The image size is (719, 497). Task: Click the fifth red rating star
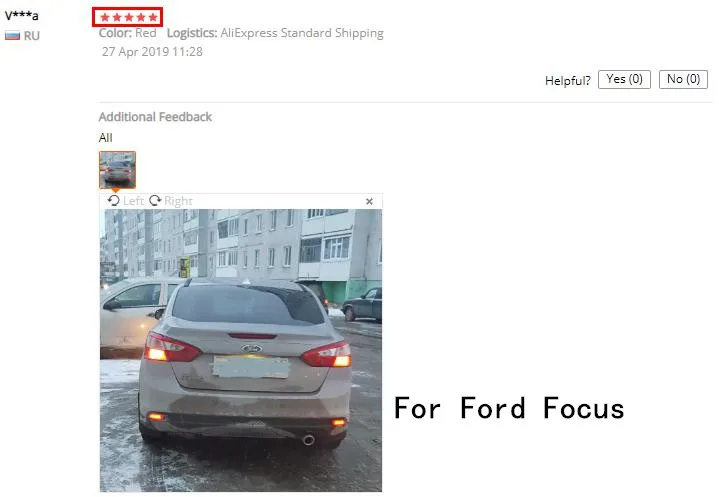tap(153, 17)
